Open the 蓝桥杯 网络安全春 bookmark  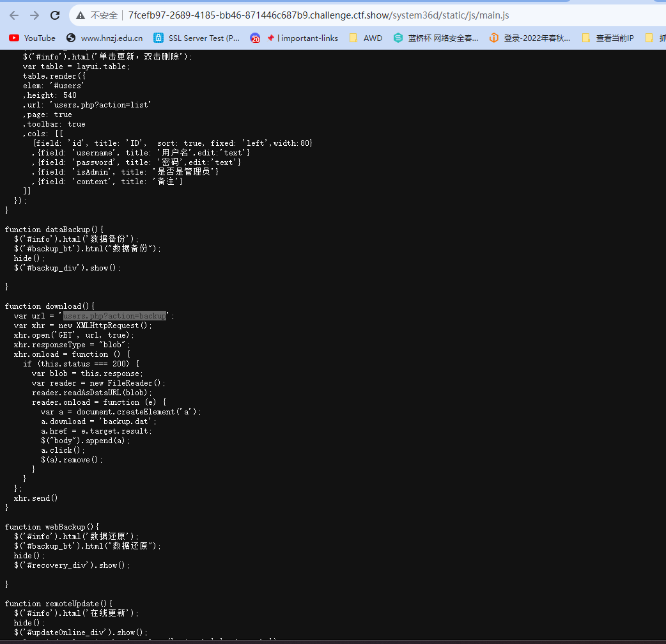pos(436,38)
